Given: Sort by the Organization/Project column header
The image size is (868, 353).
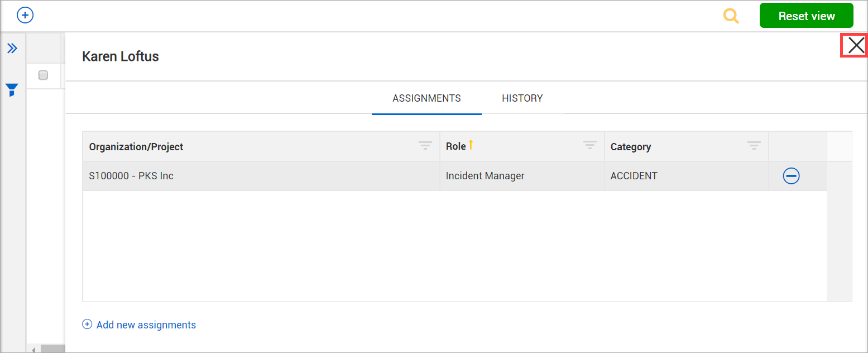Looking at the screenshot, I should click(x=136, y=147).
